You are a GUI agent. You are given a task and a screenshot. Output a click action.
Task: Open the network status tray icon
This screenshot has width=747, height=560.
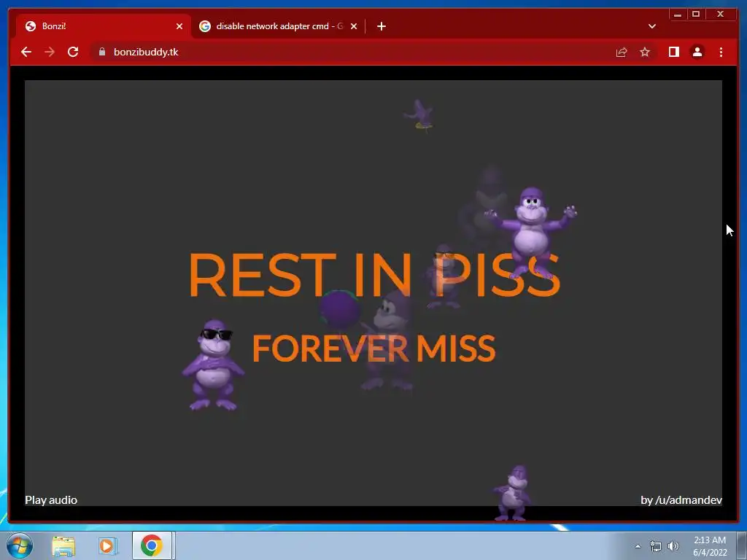pyautogui.click(x=656, y=546)
